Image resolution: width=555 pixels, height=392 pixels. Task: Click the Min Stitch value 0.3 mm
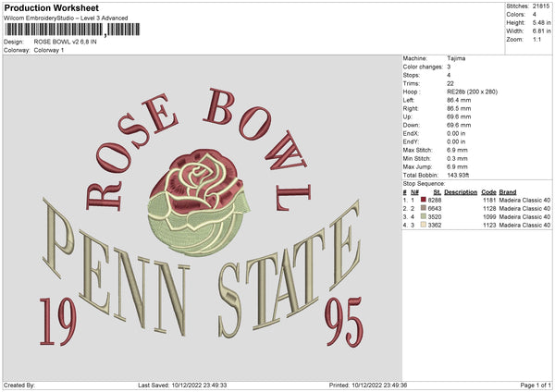click(457, 158)
